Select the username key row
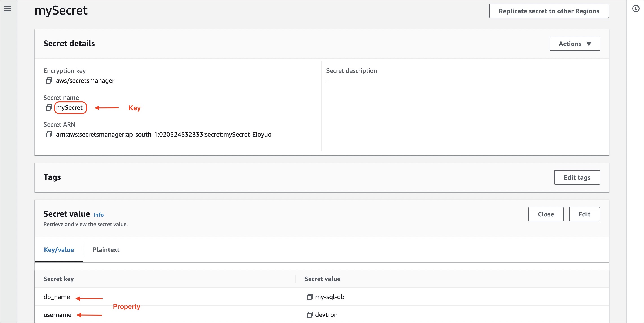644x323 pixels. pos(57,315)
